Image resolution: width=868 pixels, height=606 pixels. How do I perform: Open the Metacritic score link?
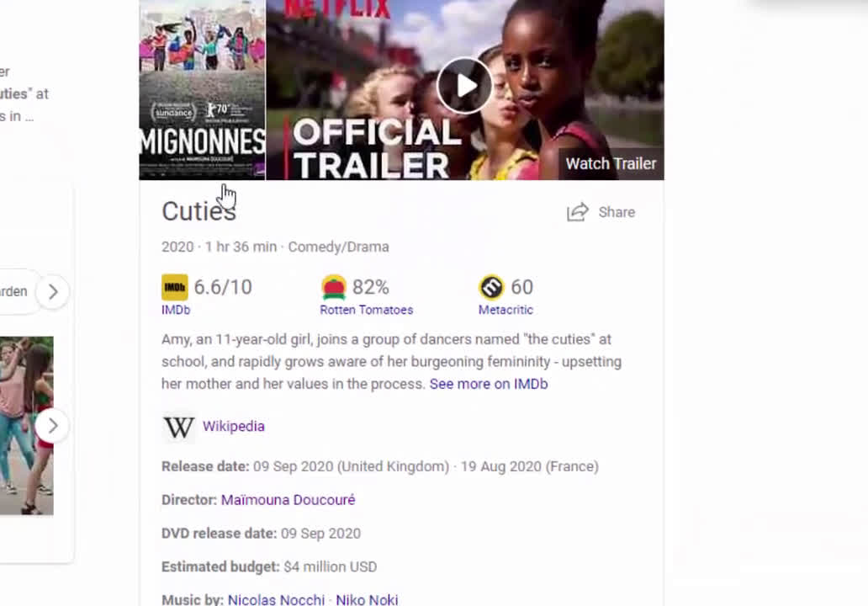[x=505, y=311]
